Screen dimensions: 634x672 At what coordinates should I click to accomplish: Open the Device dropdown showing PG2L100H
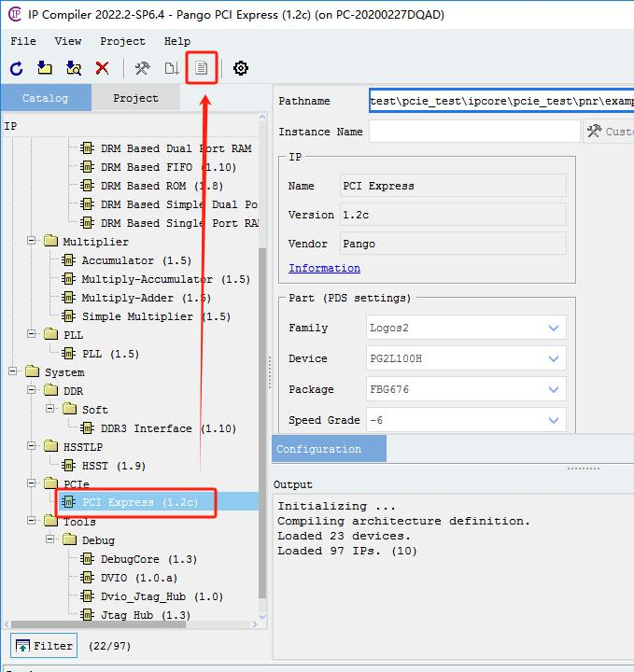tap(466, 358)
